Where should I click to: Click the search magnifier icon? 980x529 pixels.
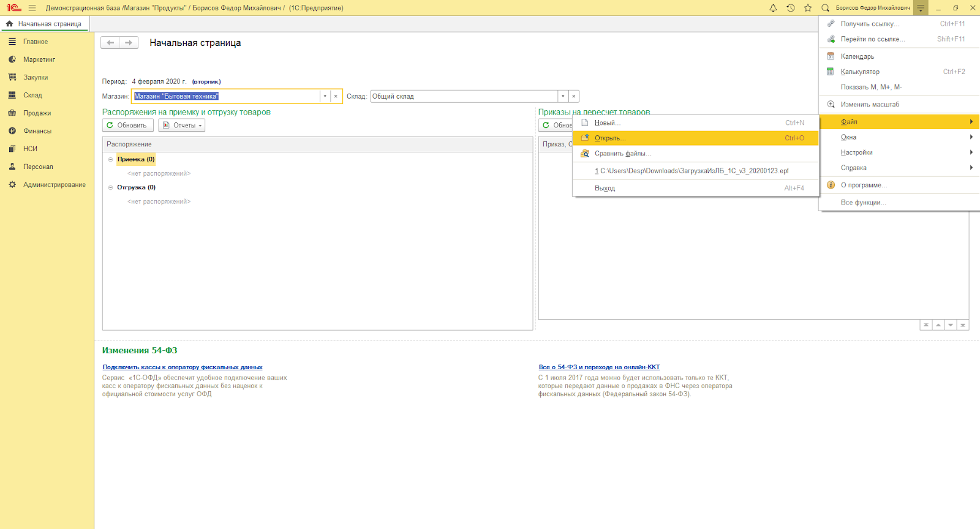pos(825,8)
